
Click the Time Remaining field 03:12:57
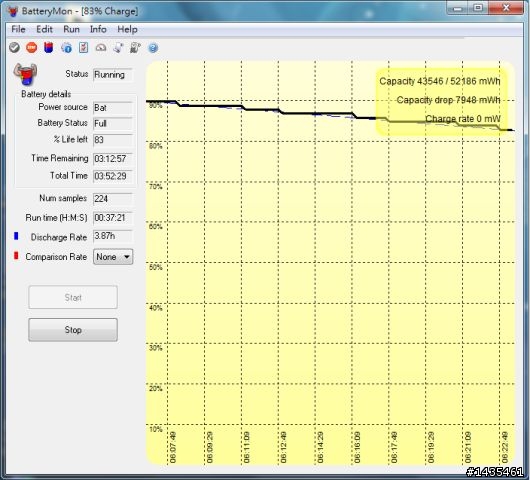(x=113, y=159)
